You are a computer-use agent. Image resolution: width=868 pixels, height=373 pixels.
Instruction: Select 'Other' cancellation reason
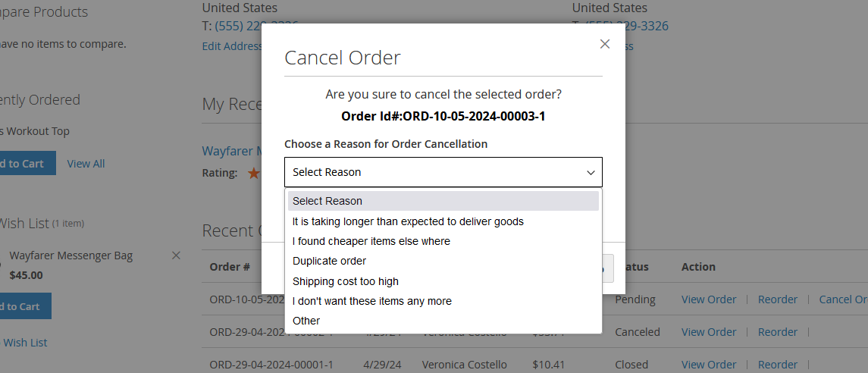[306, 321]
